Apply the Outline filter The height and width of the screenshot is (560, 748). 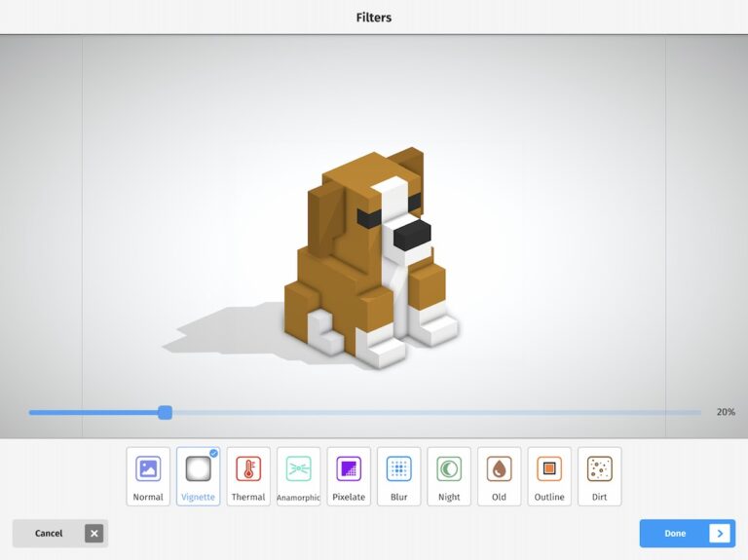coord(549,476)
